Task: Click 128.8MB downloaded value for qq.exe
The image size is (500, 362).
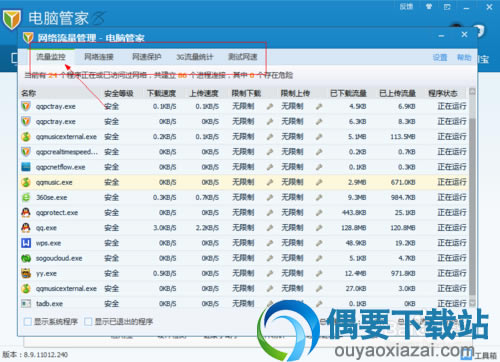Action: pos(354,228)
